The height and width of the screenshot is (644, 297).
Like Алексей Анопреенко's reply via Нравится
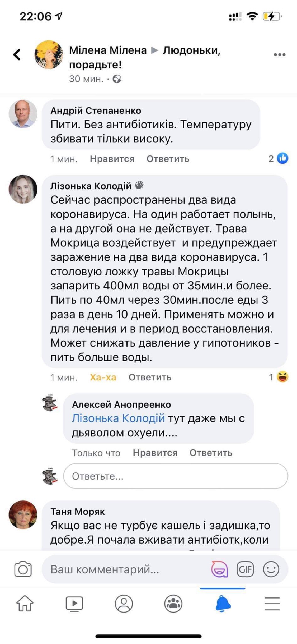tap(155, 453)
